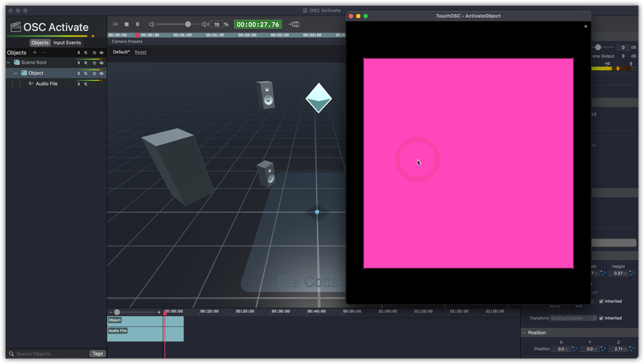Screen dimensions: 644x364
Task: Toggle visibility of Object row
Action: click(x=101, y=73)
